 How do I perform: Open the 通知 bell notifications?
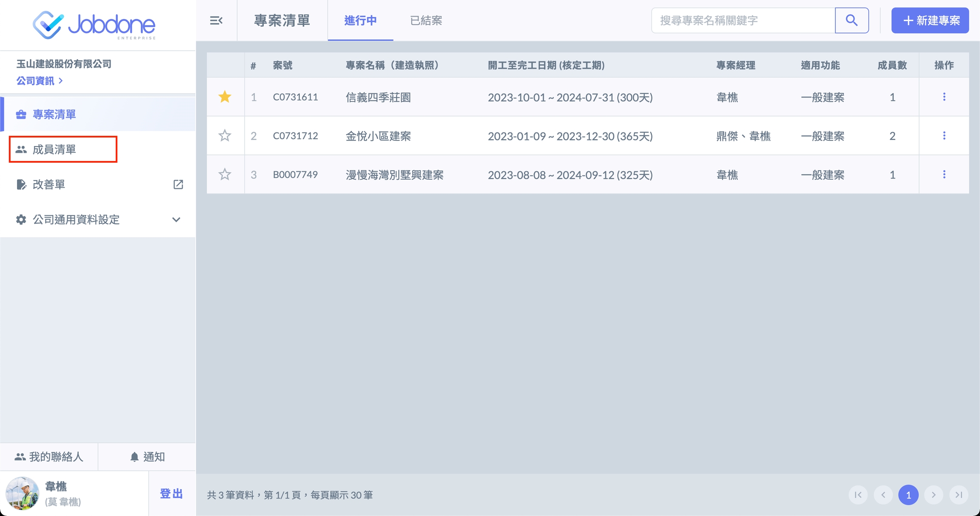147,457
